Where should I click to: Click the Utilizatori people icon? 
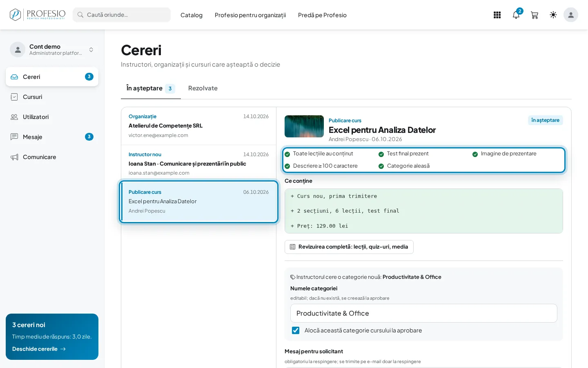14,117
